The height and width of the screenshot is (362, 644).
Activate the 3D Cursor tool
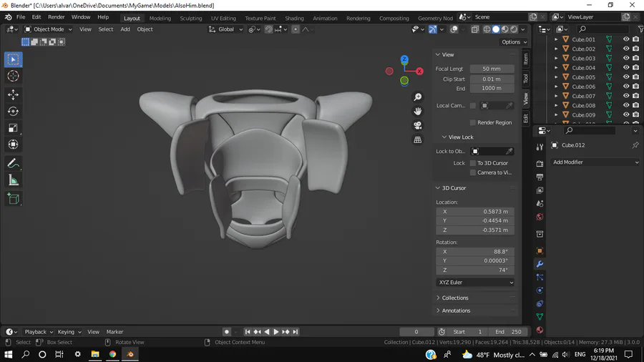point(13,76)
